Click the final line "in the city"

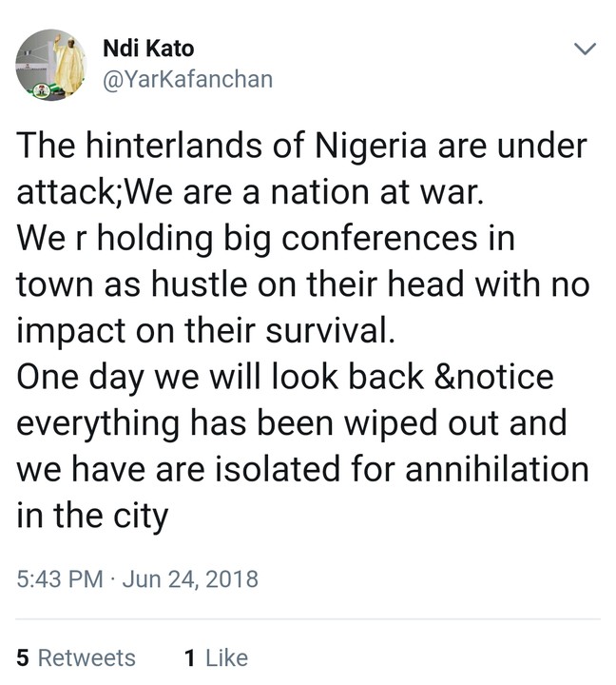tap(92, 516)
